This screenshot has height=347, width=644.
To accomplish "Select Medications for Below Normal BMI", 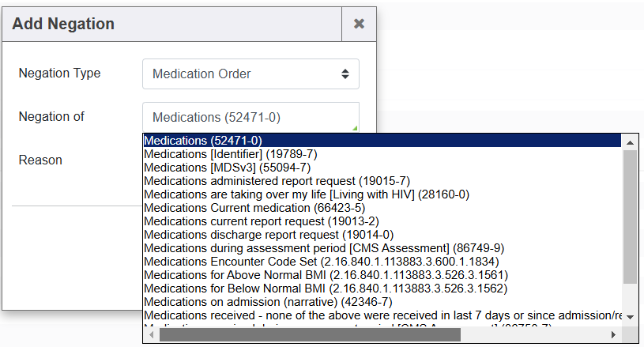I will (x=326, y=289).
